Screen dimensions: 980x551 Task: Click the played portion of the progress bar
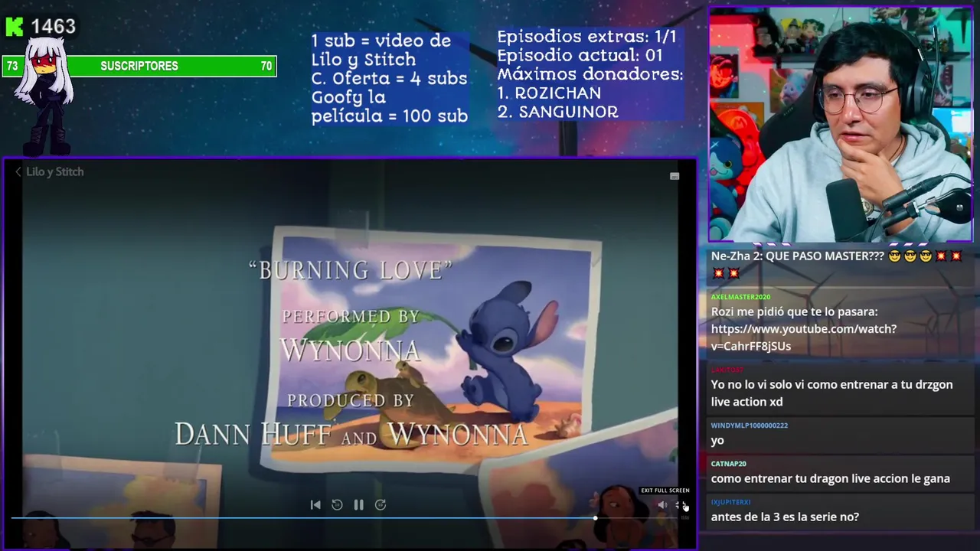[303, 518]
